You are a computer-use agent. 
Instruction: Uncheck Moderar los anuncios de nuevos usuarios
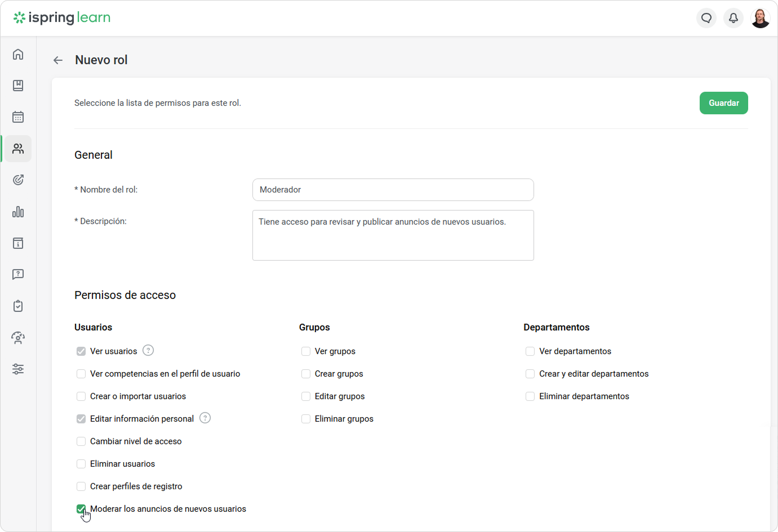(81, 509)
